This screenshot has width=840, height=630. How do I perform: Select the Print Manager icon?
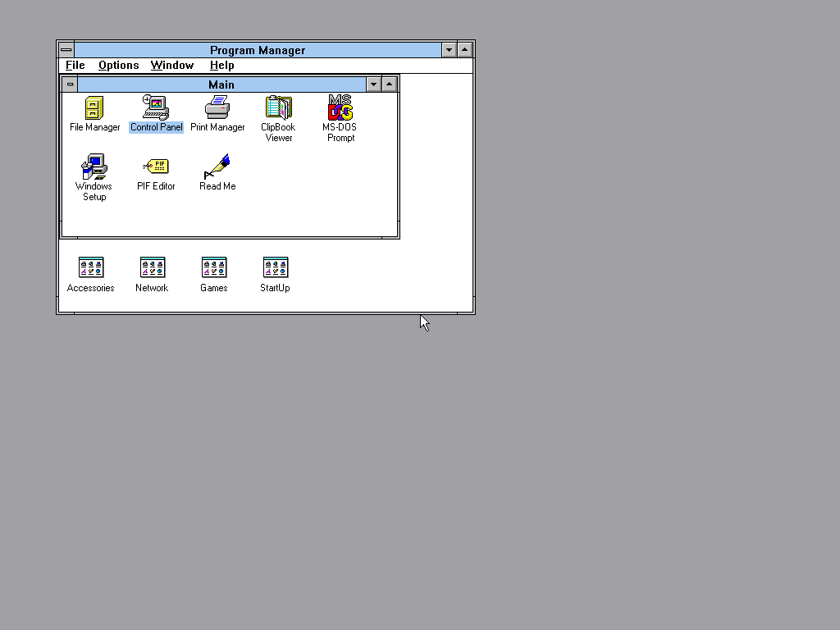point(217,108)
